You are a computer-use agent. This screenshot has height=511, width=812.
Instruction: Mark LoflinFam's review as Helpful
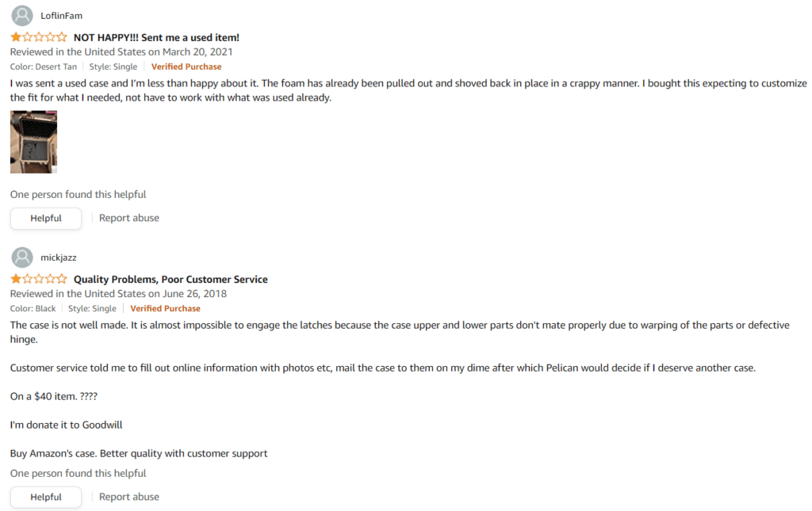point(45,218)
